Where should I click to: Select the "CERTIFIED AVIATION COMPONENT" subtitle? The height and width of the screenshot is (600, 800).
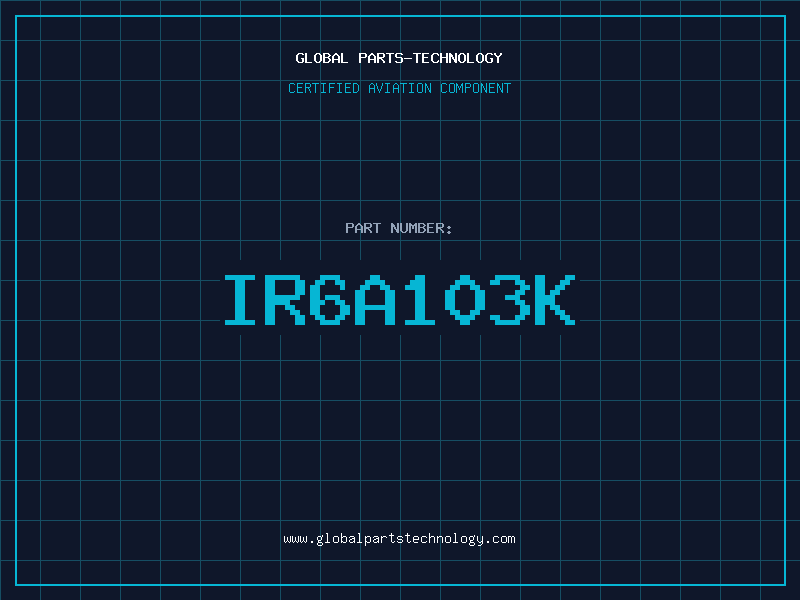(x=399, y=88)
